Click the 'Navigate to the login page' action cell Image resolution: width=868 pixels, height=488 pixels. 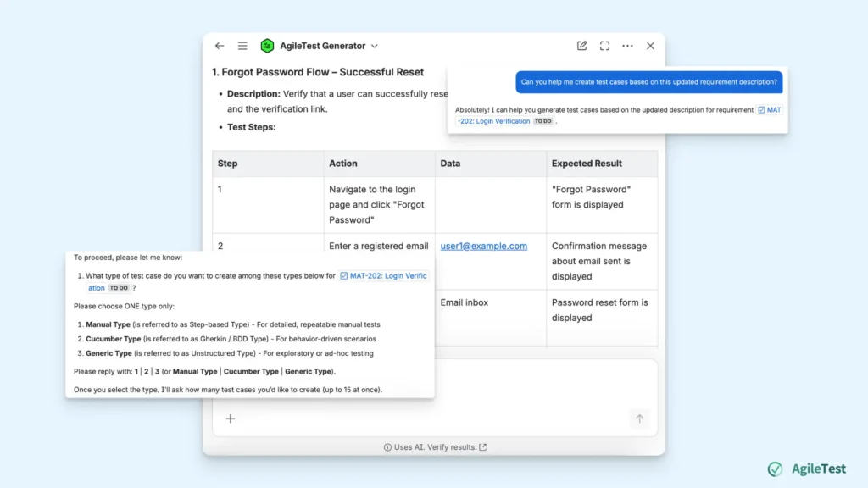point(379,205)
